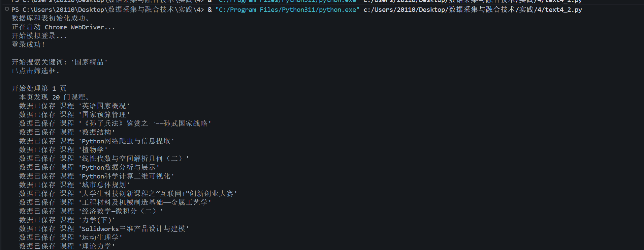
Task: Click the course name '数据结构'
Action: click(97, 132)
